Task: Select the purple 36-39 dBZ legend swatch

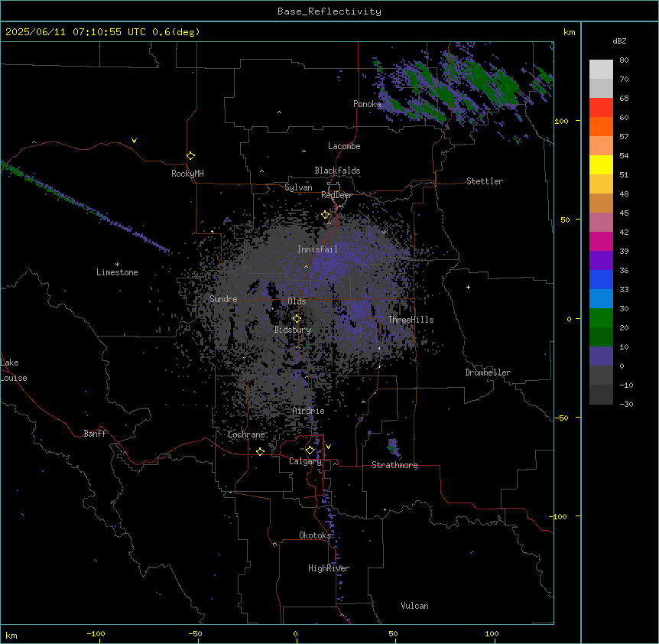Action: coord(601,261)
